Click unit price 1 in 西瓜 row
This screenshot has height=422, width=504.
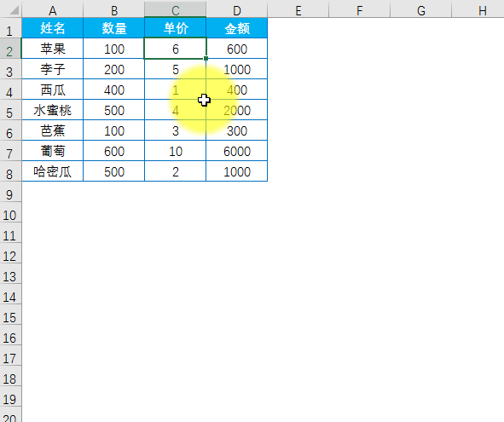coord(175,90)
